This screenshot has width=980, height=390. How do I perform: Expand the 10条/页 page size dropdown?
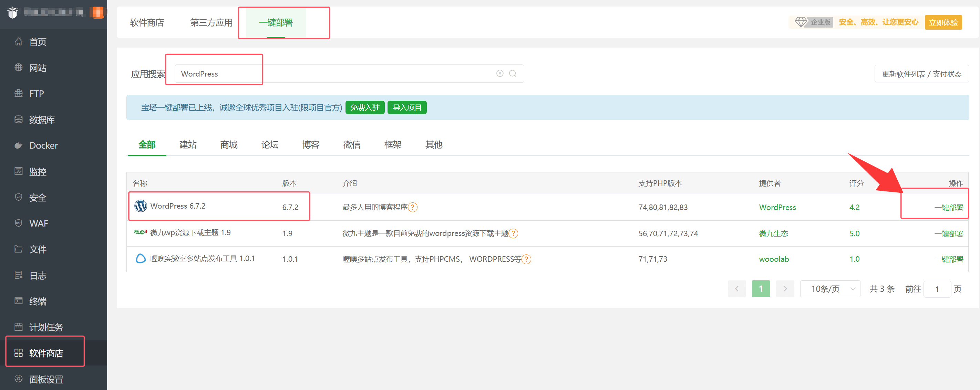tap(830, 289)
